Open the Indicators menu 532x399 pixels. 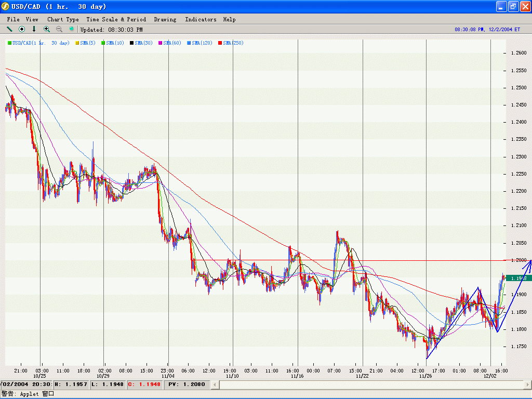(201, 19)
